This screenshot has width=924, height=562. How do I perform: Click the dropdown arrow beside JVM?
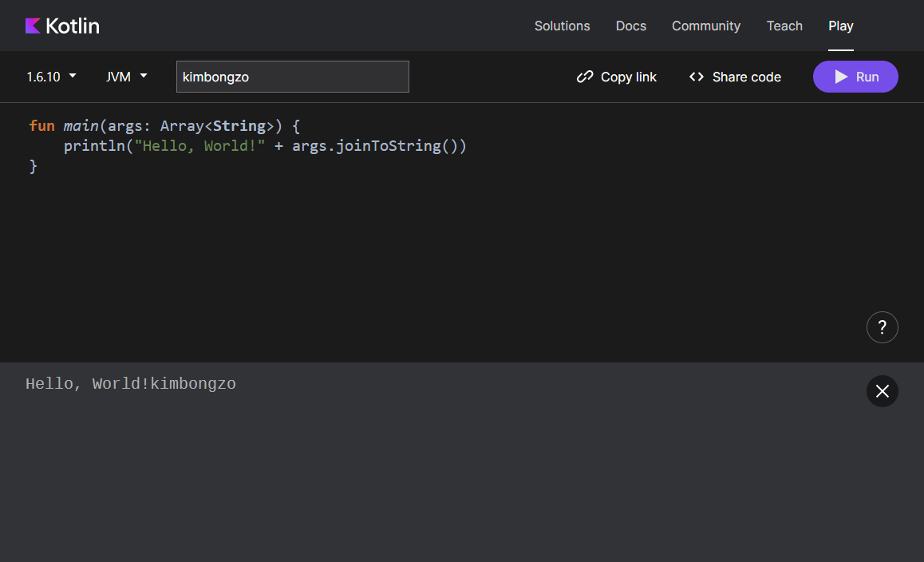144,77
